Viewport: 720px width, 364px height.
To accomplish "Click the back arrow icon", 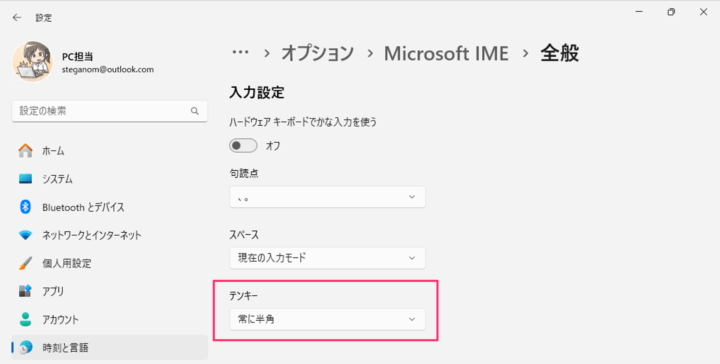I will (17, 17).
